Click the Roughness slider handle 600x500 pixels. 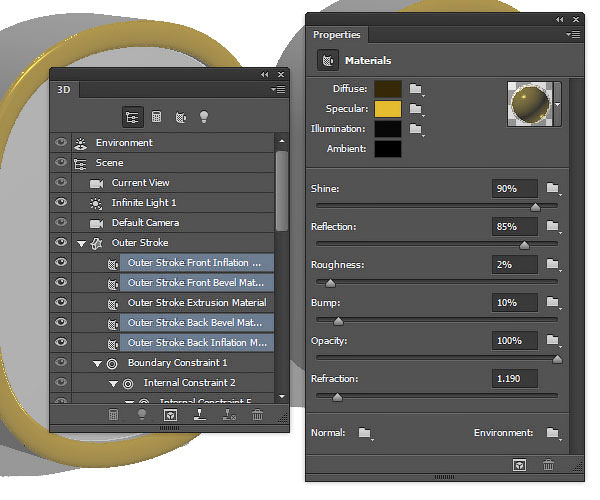pyautogui.click(x=330, y=283)
